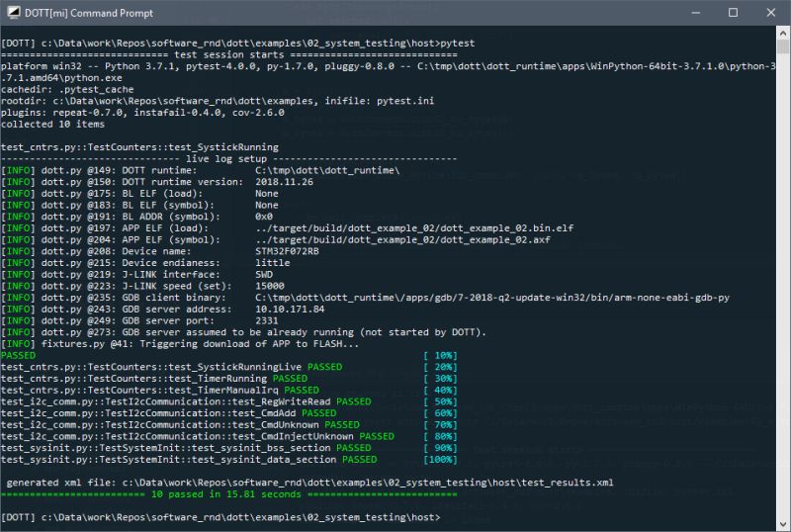Click the 'SWD' J-LINK interface value
The image size is (791, 532).
tap(264, 275)
